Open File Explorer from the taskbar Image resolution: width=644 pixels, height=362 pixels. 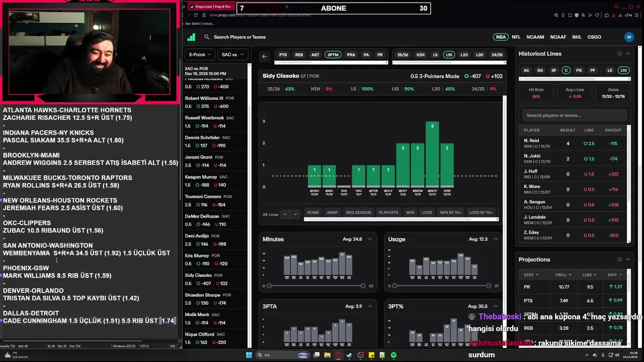(x=328, y=355)
